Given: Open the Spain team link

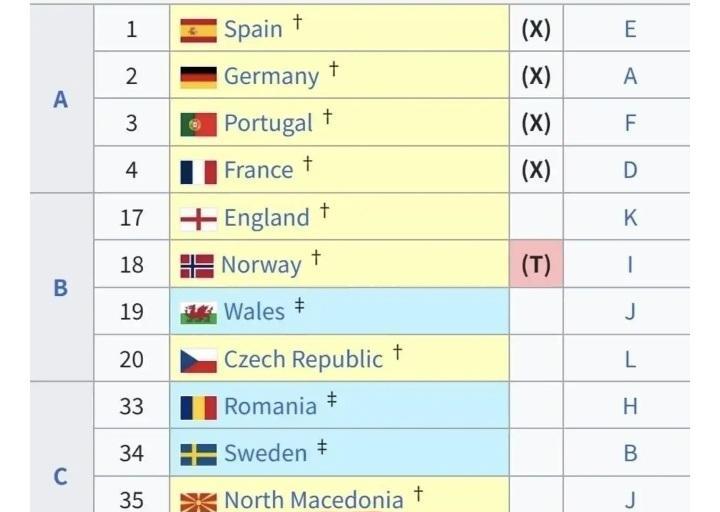Looking at the screenshot, I should point(253,30).
